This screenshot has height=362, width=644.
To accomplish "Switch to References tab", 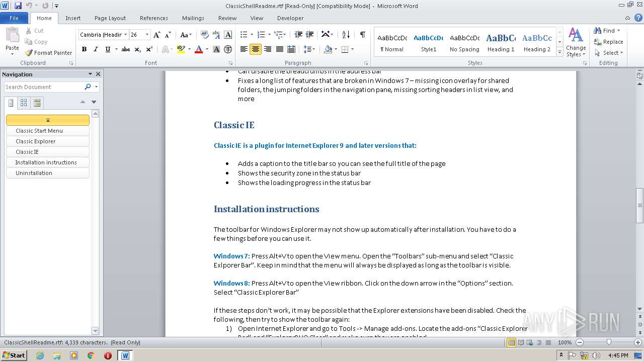I will 154,18.
